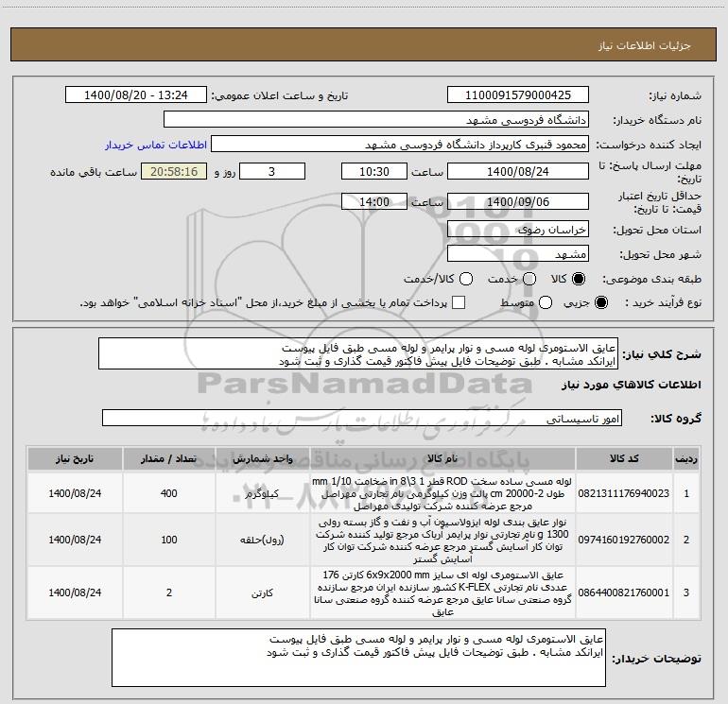The height and width of the screenshot is (704, 728).
Task: Click the (رول)حلقه unit cell
Action: click(262, 540)
